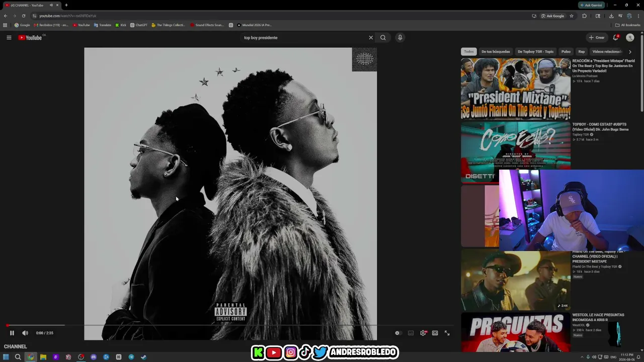This screenshot has height=362, width=644.
Task: Show more filter chips with arrow
Action: pos(630,52)
